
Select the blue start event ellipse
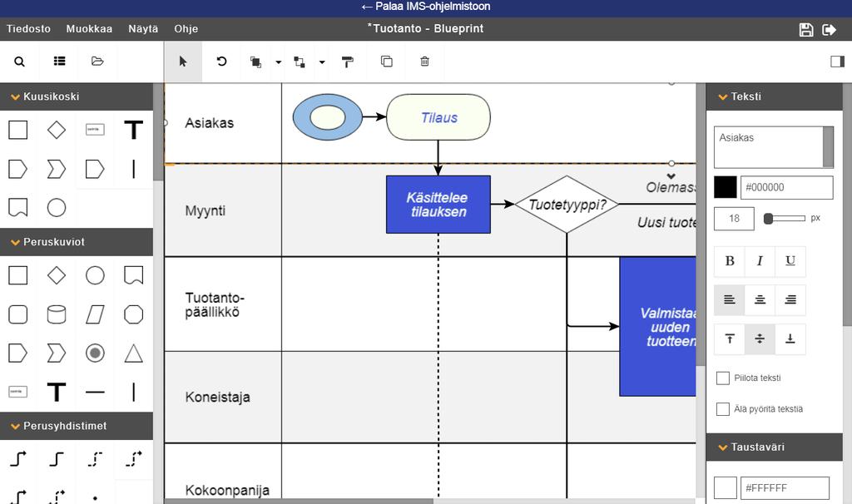328,117
